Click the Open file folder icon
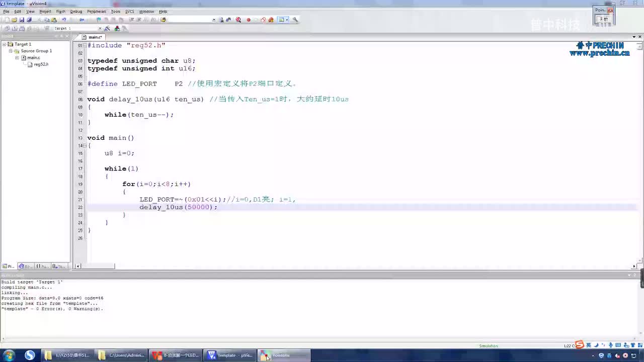The image size is (644, 362). click(x=14, y=20)
